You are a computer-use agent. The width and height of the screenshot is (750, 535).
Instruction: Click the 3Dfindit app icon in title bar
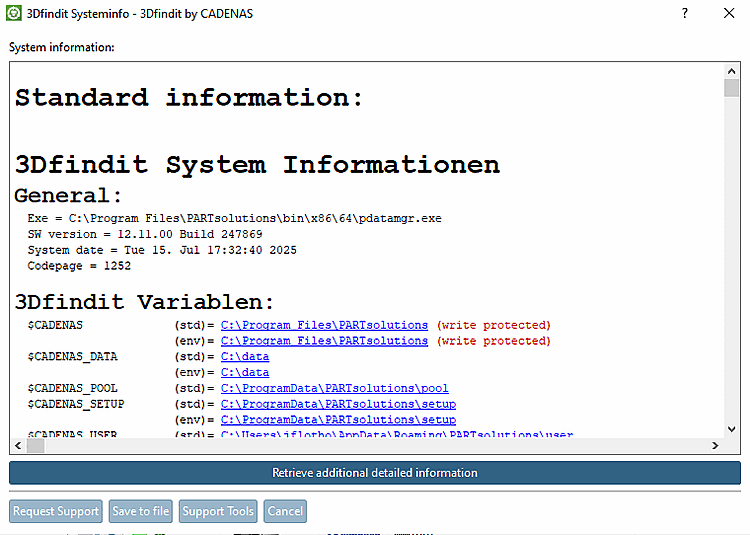[x=13, y=13]
